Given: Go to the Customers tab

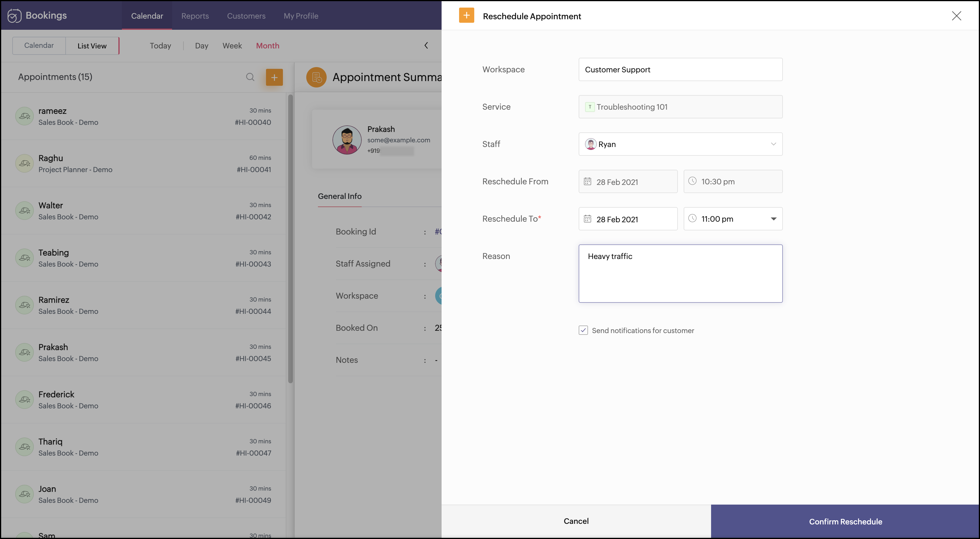Looking at the screenshot, I should [246, 16].
